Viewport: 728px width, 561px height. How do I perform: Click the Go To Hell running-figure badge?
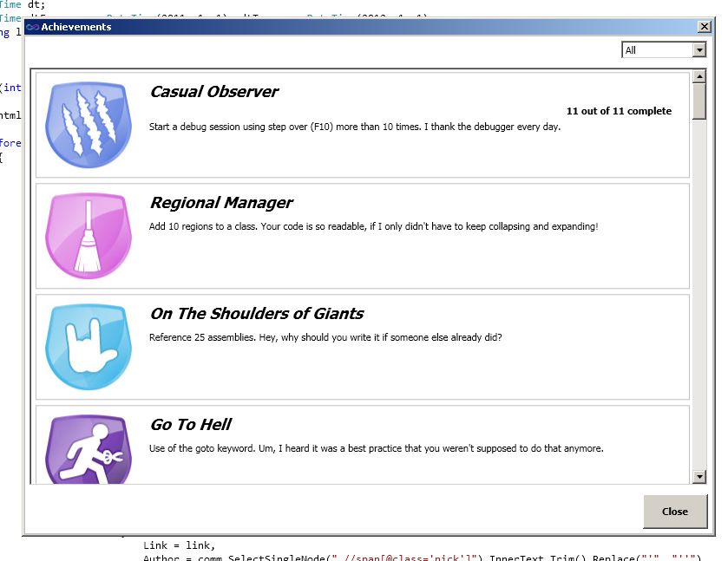[x=89, y=449]
